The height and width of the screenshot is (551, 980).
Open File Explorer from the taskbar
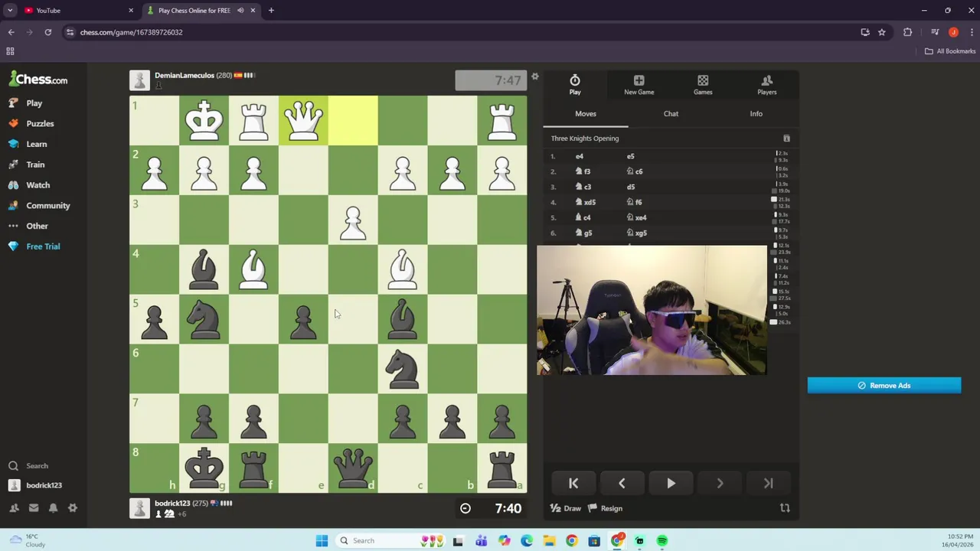[x=549, y=541]
